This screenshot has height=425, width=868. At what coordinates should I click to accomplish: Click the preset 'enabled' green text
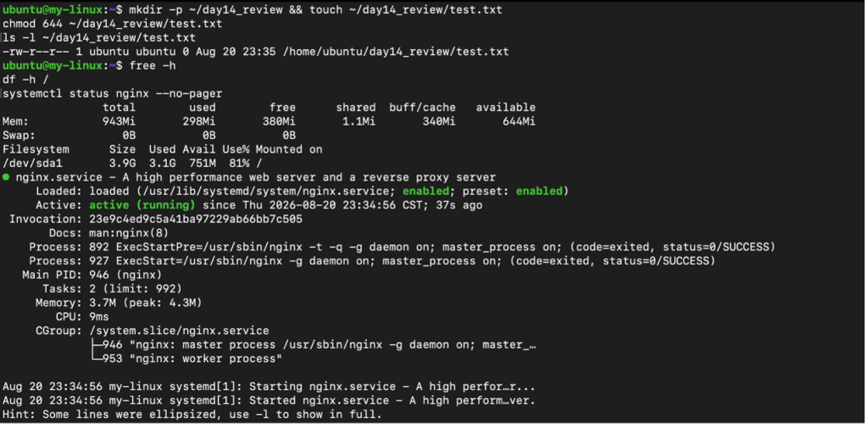tap(539, 191)
